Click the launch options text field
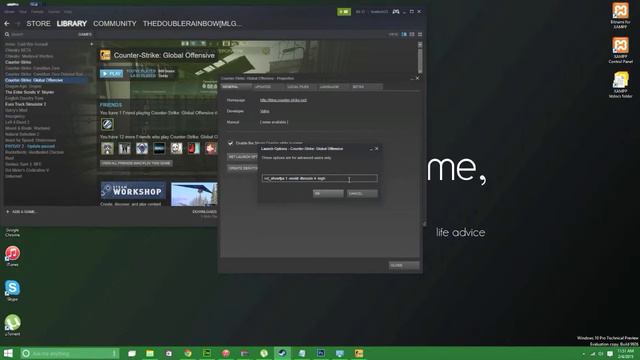This screenshot has height=360, width=640. coord(320,178)
